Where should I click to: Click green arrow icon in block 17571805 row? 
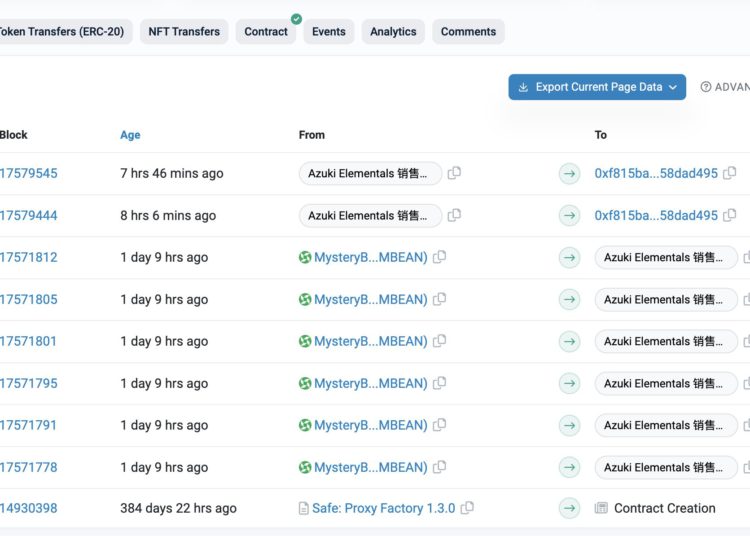coord(569,299)
